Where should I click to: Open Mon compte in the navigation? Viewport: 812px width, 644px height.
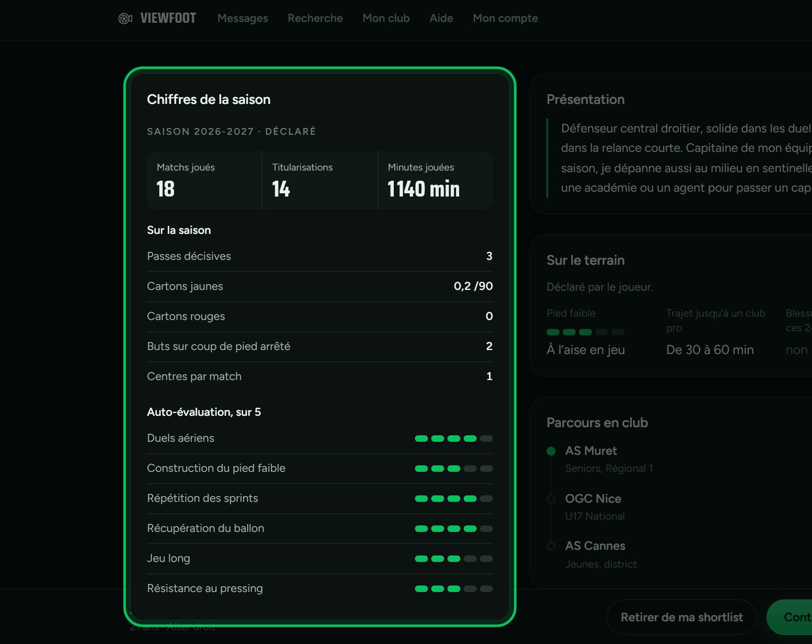click(505, 18)
